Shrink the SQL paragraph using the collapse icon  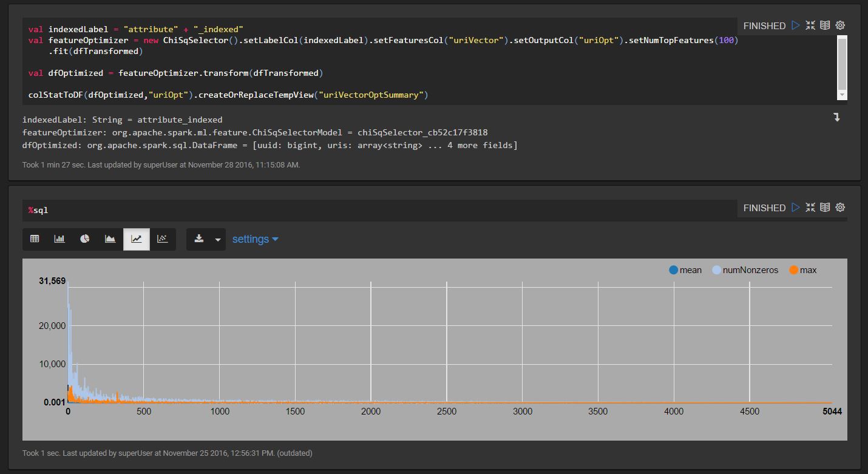[810, 207]
